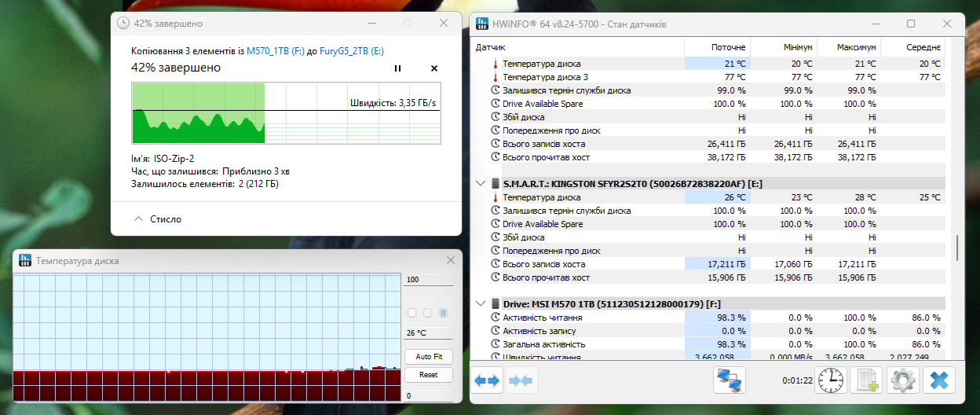Click HWiNFO app icon in Температура диска window
The height and width of the screenshot is (415, 980).
(x=24, y=260)
